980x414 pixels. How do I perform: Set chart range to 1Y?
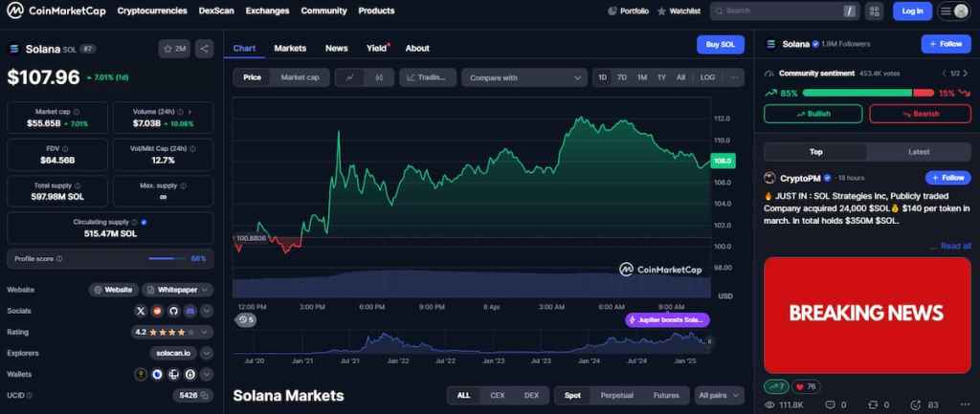[x=661, y=77]
